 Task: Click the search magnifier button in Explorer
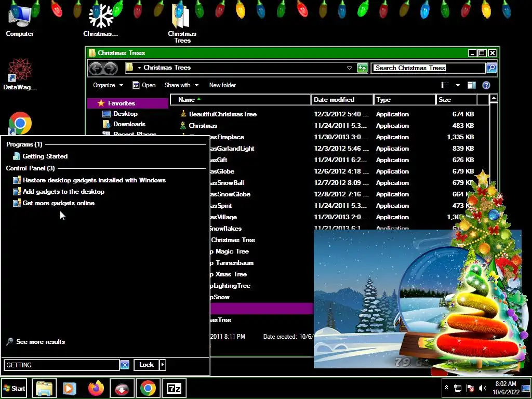pyautogui.click(x=491, y=68)
